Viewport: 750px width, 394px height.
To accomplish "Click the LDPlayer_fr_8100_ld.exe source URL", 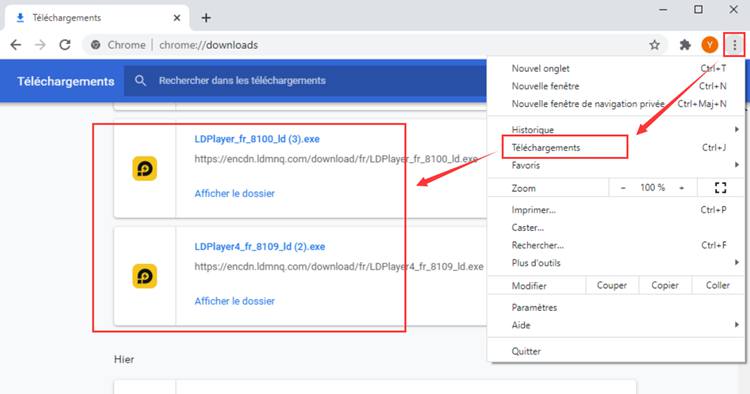I will click(336, 159).
